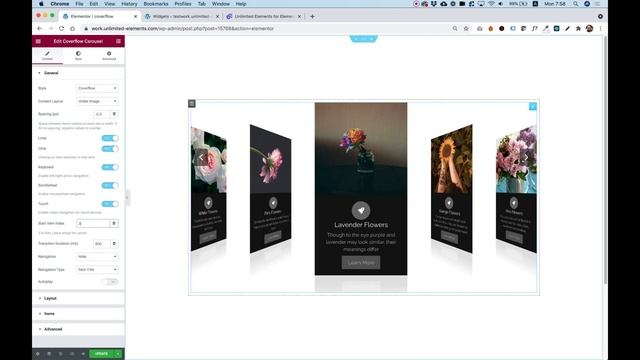Open a new Chrome tab with plus button
Screen dimensions: 640x360
[312, 16]
